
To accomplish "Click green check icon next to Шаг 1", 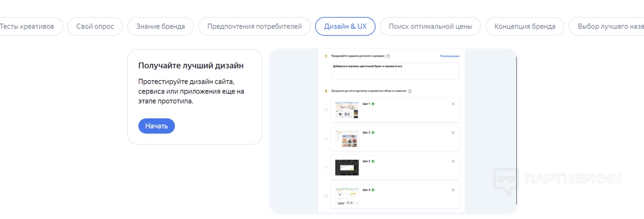I will pyautogui.click(x=373, y=104).
